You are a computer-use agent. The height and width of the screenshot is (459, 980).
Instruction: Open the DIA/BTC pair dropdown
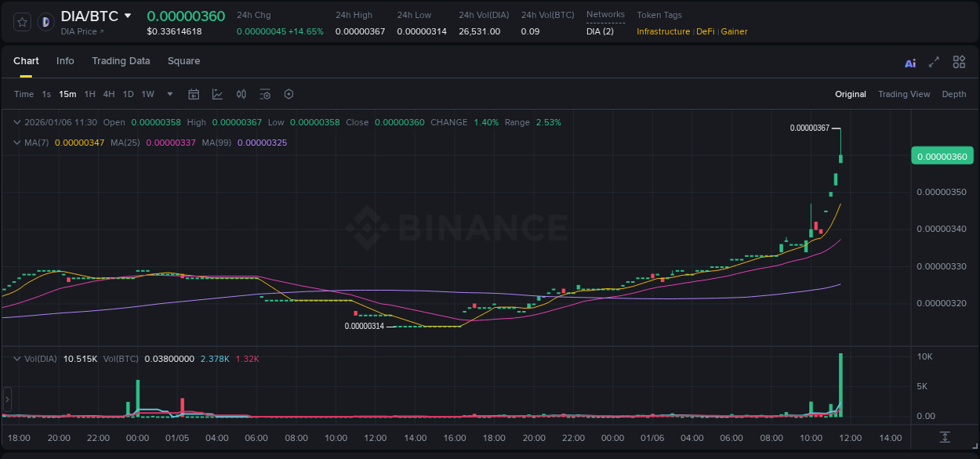127,16
